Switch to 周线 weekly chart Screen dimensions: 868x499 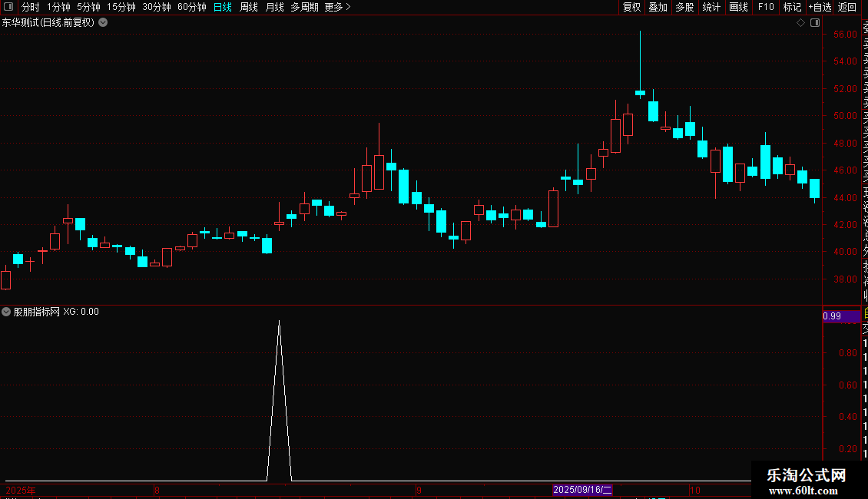point(249,7)
